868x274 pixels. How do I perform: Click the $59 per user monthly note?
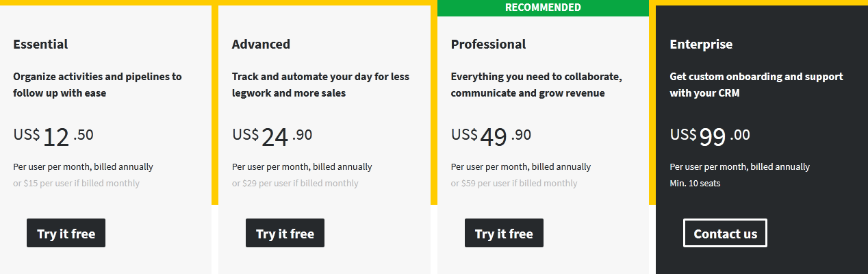pyautogui.click(x=514, y=183)
